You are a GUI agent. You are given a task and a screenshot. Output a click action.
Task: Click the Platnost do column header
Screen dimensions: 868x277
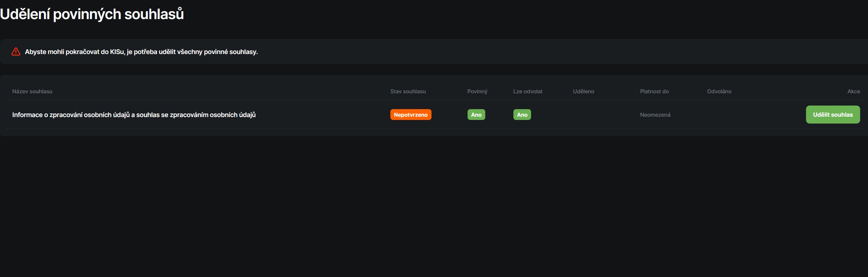point(654,91)
